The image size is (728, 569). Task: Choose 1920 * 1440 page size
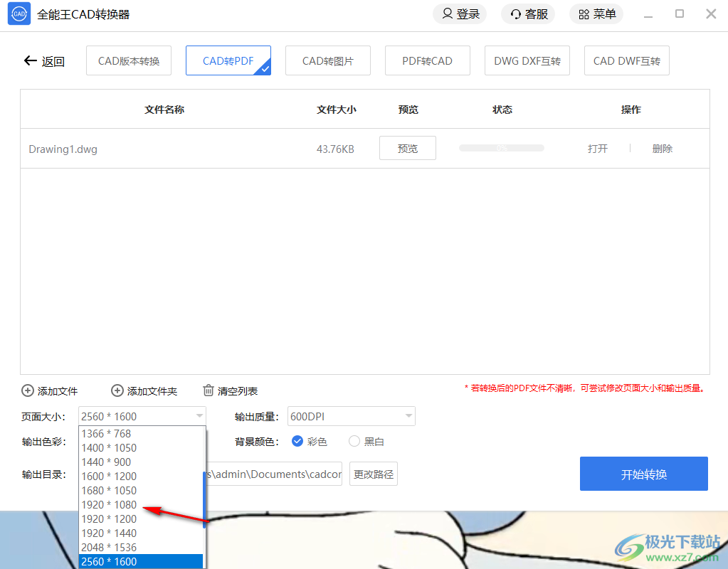pyautogui.click(x=141, y=533)
